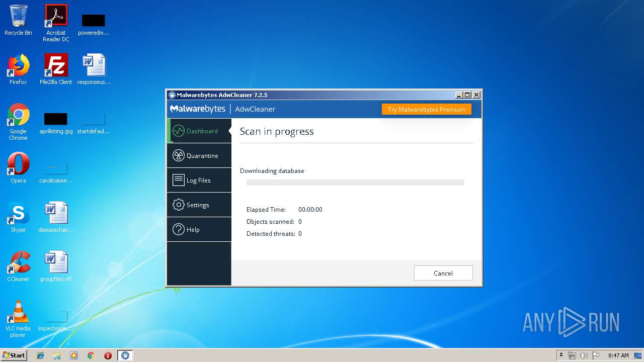Click the 'Detected threats:' label

271,234
